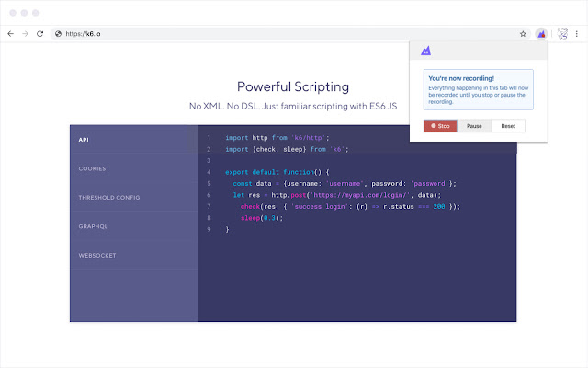This screenshot has height=368, width=588.
Task: Click the closing brace on line 9
Action: coord(227,229)
